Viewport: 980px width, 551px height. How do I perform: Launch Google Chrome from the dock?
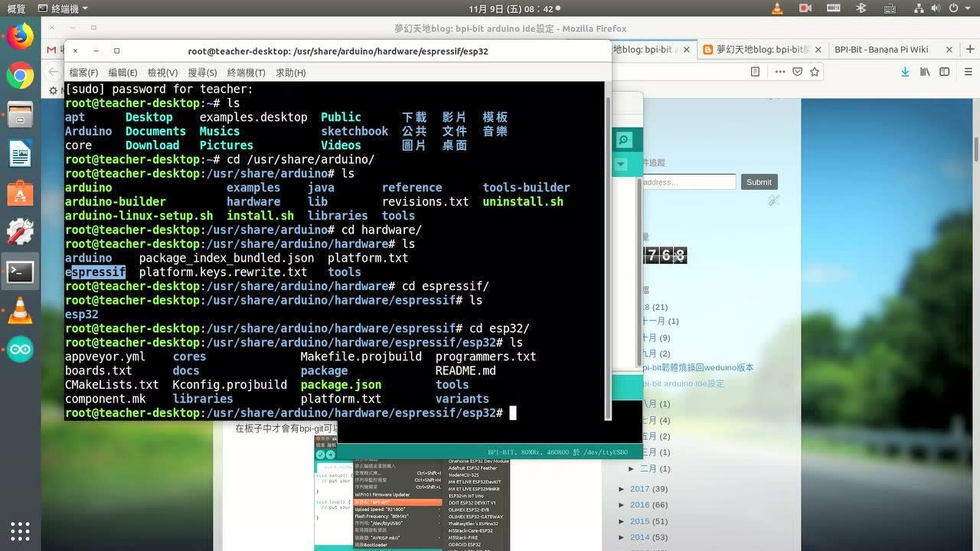(21, 75)
